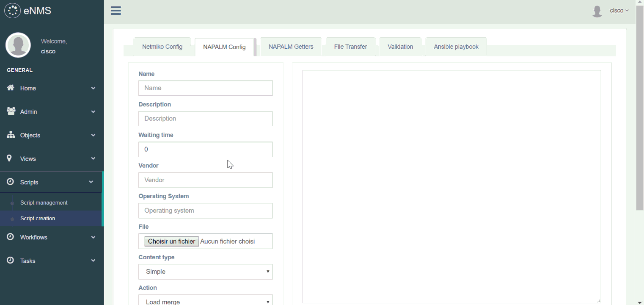This screenshot has height=305, width=644.
Task: Click inside the large script text area
Action: pos(451,186)
